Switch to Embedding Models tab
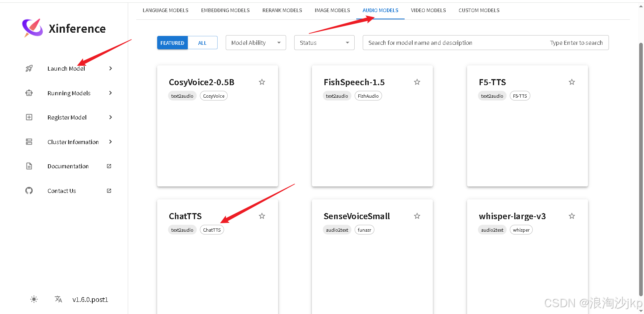This screenshot has width=644, height=314. [x=225, y=10]
